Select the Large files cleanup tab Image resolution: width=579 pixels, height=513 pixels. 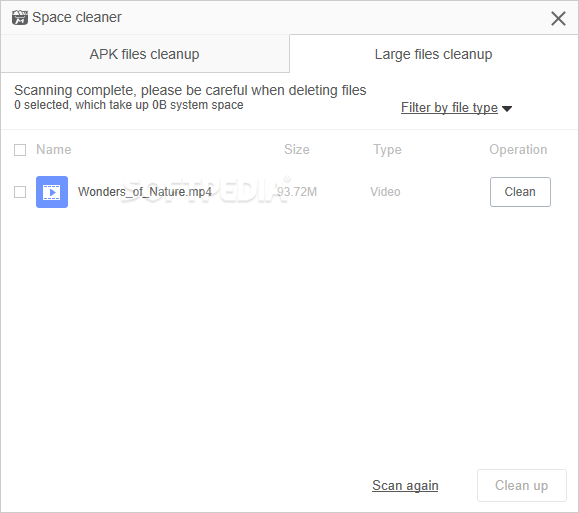coord(434,54)
